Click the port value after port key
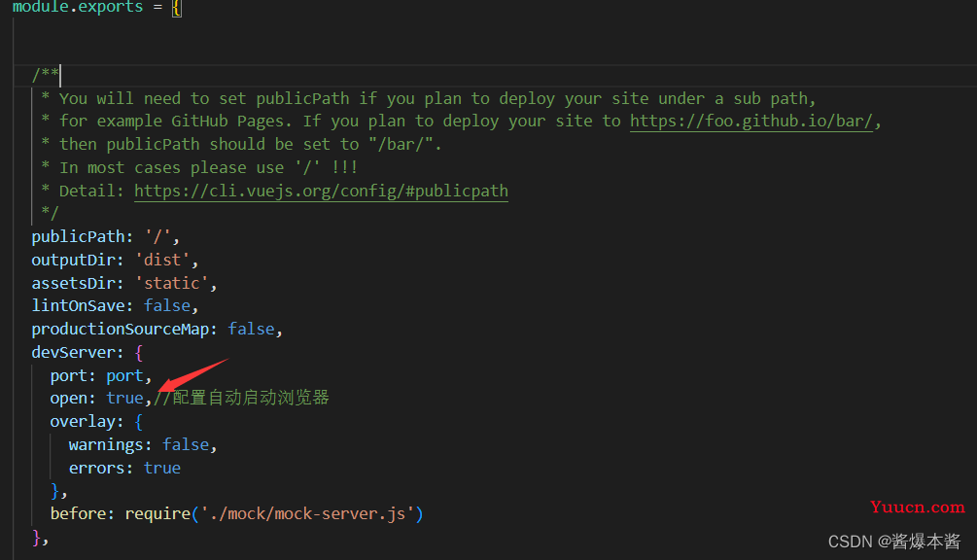The width and height of the screenshot is (977, 560). pos(124,375)
